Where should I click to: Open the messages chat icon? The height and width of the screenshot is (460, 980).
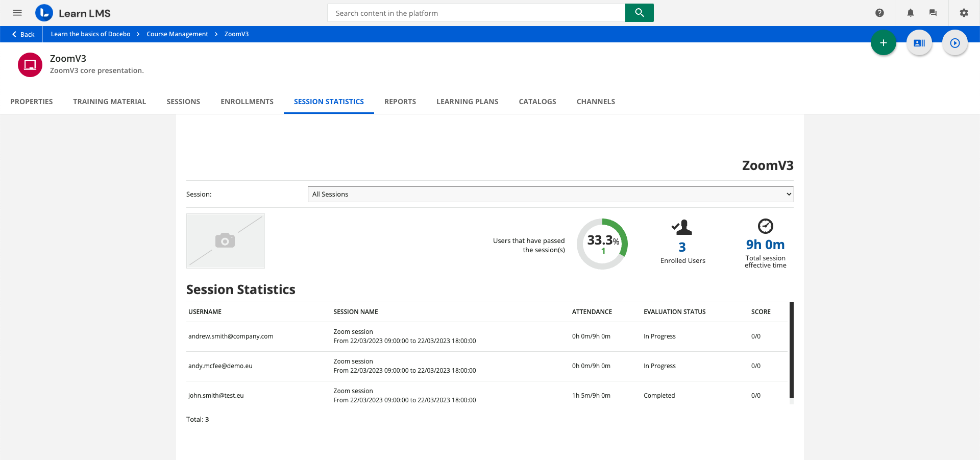pyautogui.click(x=933, y=13)
